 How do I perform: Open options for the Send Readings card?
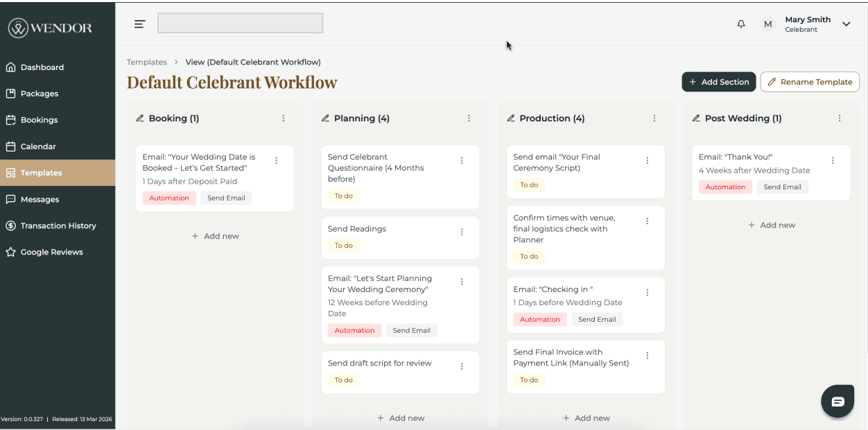coord(462,232)
